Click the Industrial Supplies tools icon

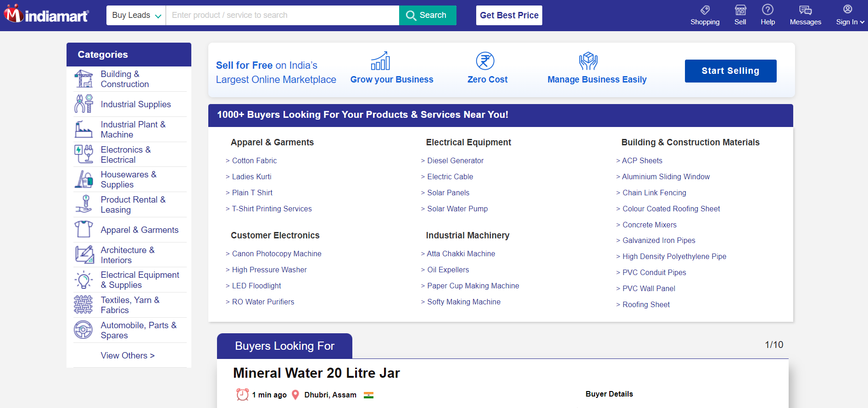pos(83,104)
